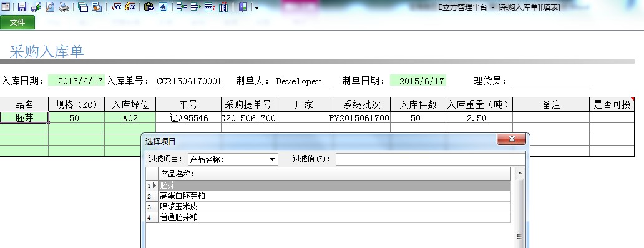Click the 入库日期 date field
The width and height of the screenshot is (644, 248).
pyautogui.click(x=76, y=81)
